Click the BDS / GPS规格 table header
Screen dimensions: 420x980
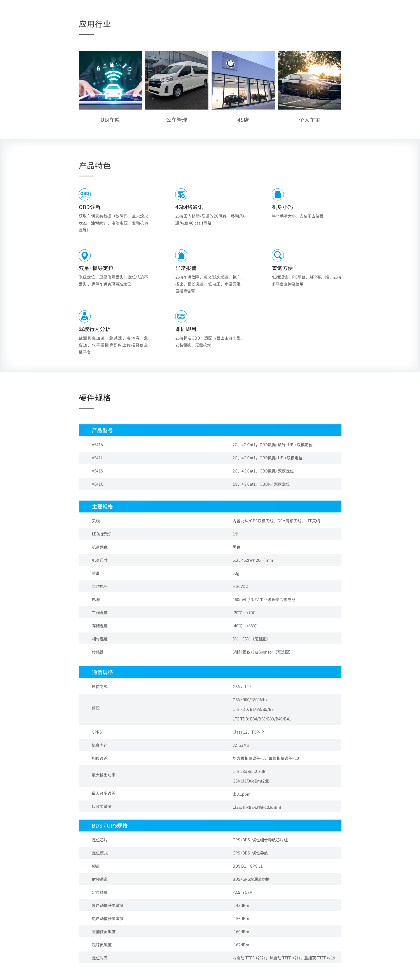(x=210, y=825)
